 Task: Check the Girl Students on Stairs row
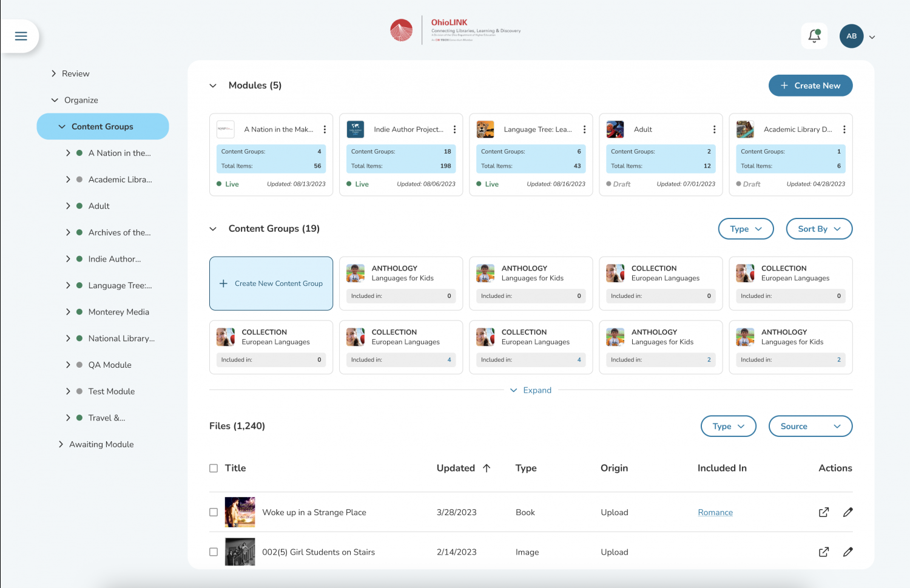[x=214, y=552]
